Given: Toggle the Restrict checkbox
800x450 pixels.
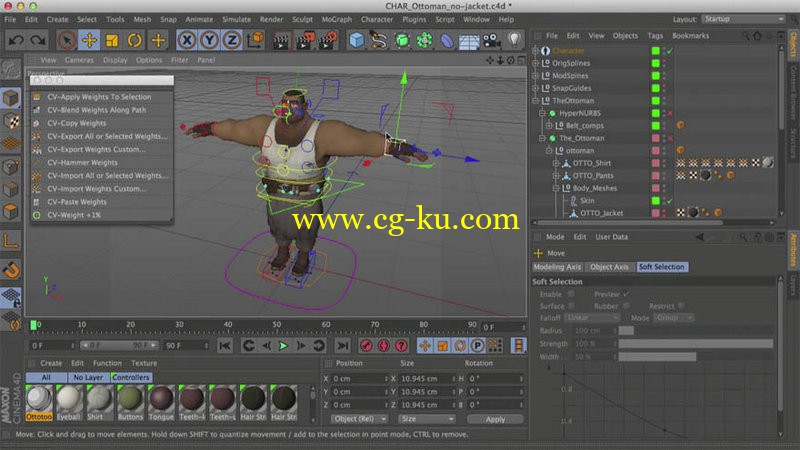Looking at the screenshot, I should tap(681, 306).
